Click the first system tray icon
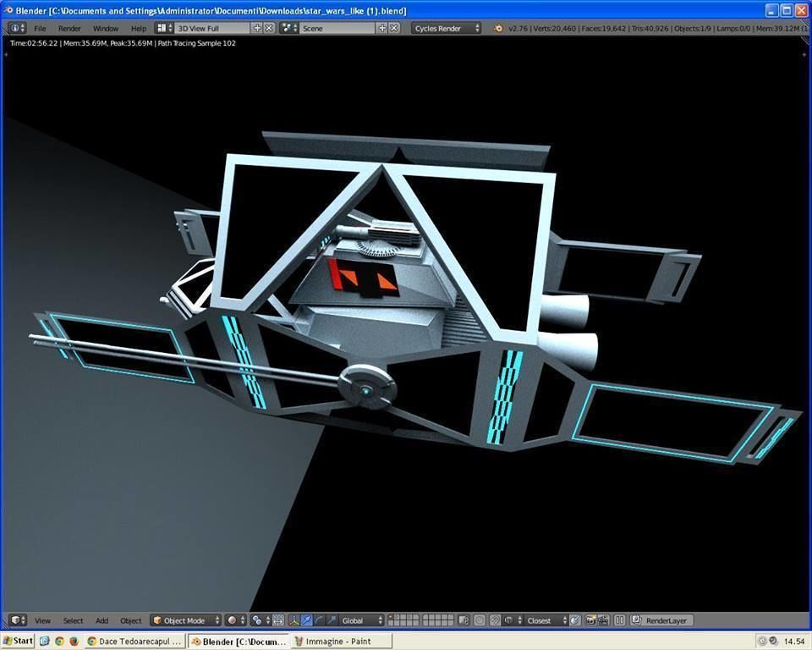The image size is (812, 650). [762, 642]
